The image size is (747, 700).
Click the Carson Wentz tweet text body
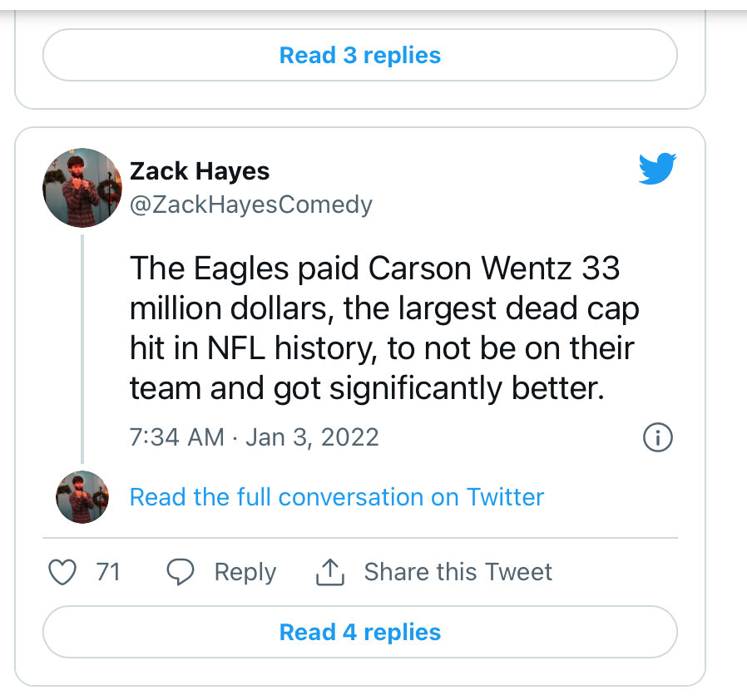pyautogui.click(x=383, y=328)
